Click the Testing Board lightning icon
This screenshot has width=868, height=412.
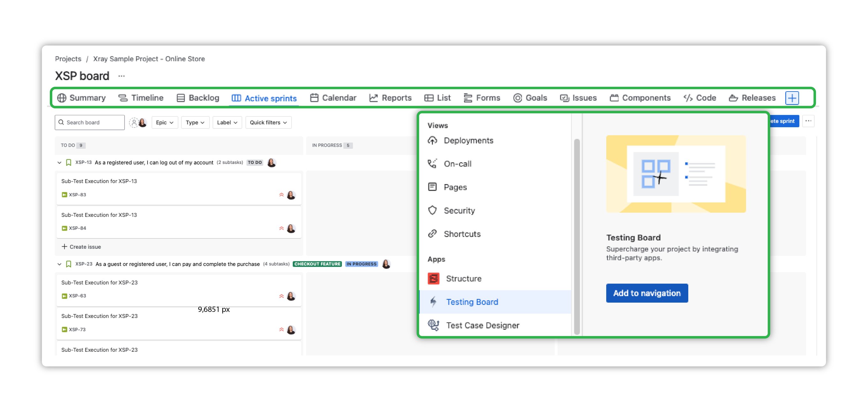(433, 302)
